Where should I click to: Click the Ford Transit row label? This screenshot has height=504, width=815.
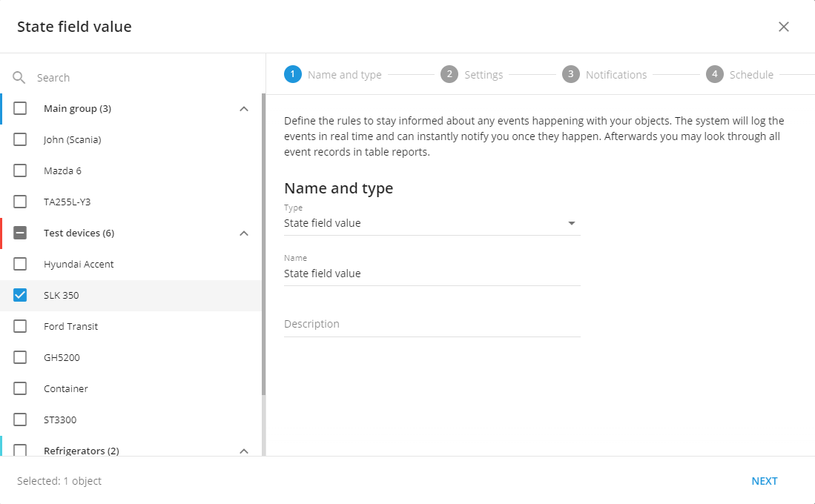pyautogui.click(x=70, y=327)
